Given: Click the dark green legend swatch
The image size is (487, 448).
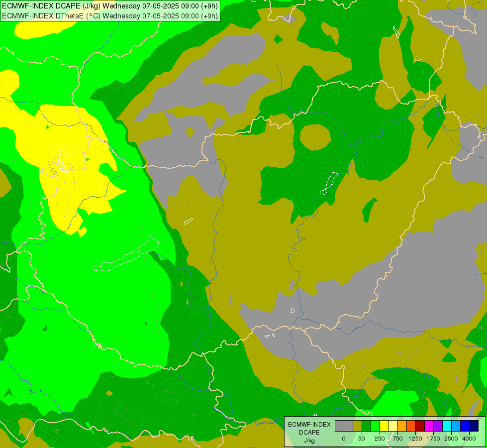Looking at the screenshot, I should click(x=367, y=426).
